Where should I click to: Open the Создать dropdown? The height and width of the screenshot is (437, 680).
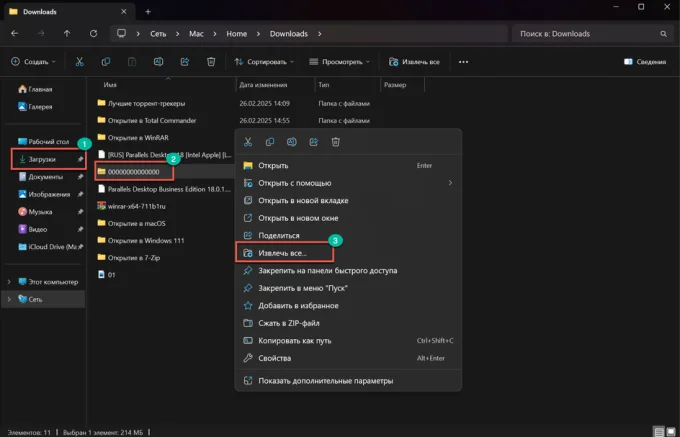(x=33, y=62)
